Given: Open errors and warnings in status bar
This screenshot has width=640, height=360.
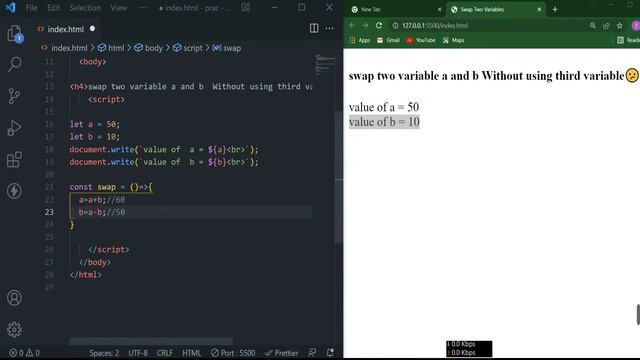Looking at the screenshot, I should pyautogui.click(x=24, y=353).
